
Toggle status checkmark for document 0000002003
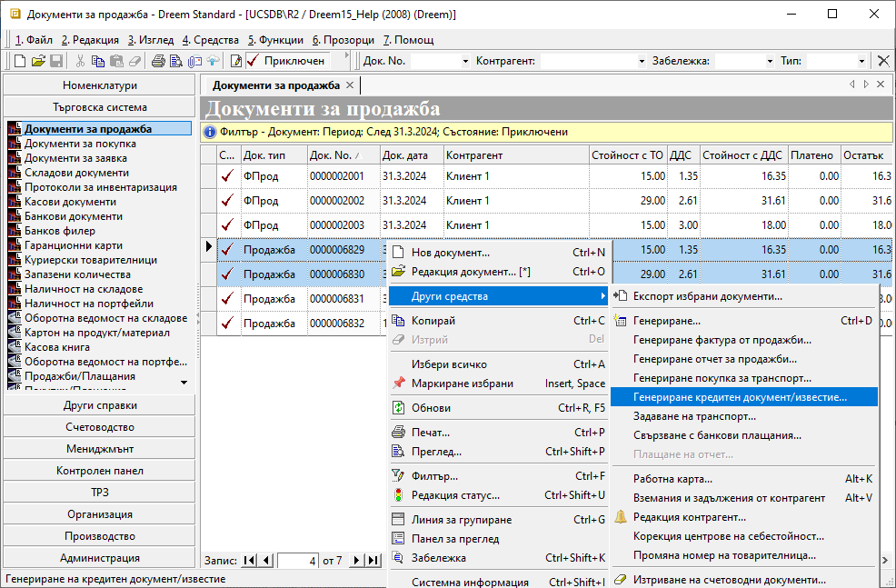pyautogui.click(x=227, y=225)
